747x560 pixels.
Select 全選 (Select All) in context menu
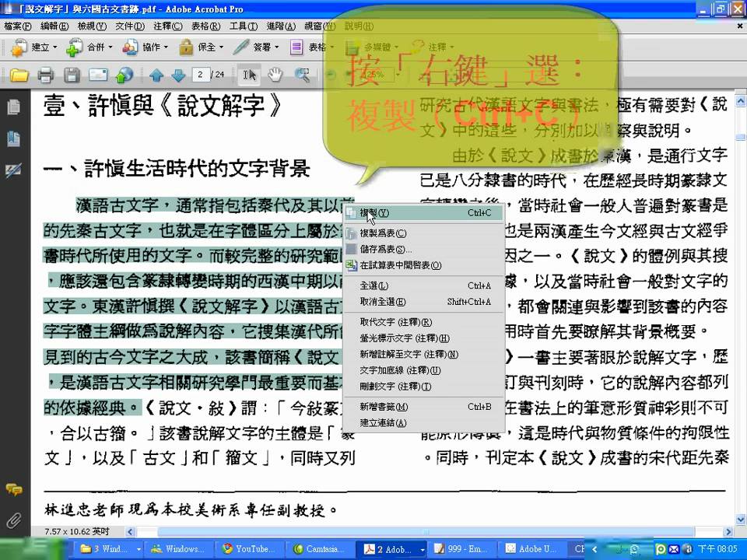[423, 285]
